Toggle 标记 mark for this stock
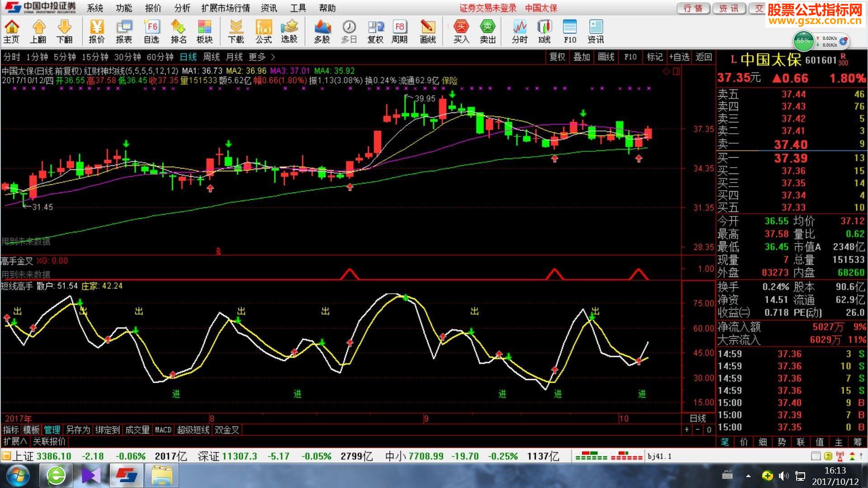This screenshot has height=488, width=868. (x=654, y=57)
